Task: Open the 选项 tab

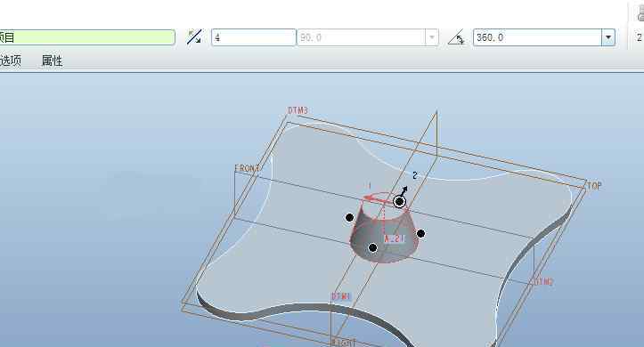Action: (10, 61)
